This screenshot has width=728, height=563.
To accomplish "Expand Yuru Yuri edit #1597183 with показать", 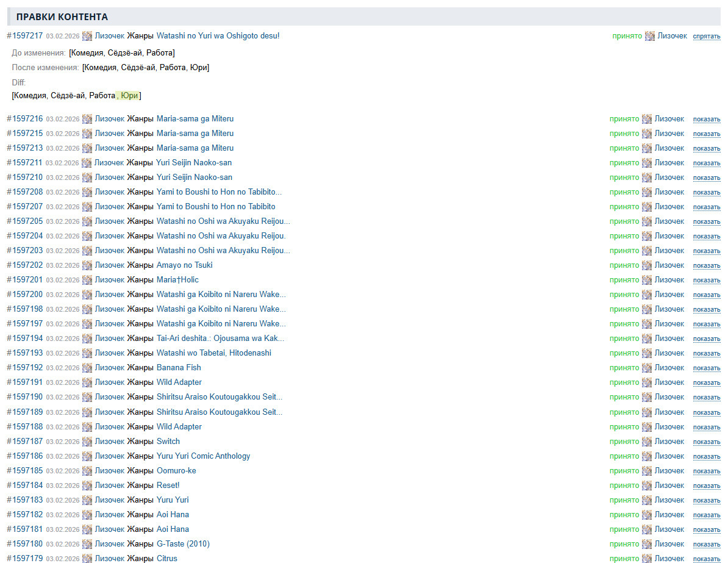I will [706, 501].
